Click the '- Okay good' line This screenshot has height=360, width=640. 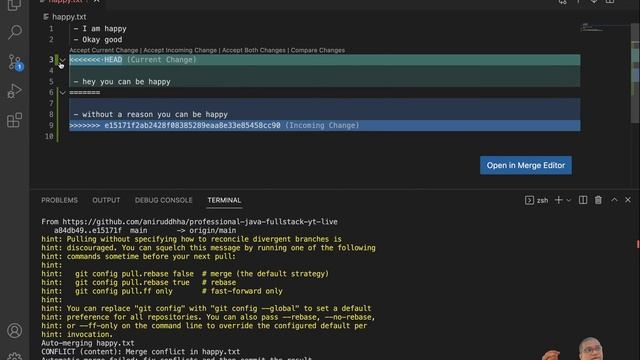[x=98, y=40]
